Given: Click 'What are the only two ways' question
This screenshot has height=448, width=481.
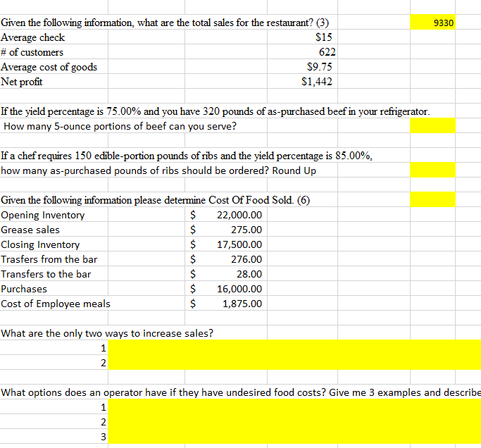Looking at the screenshot, I should 107,333.
